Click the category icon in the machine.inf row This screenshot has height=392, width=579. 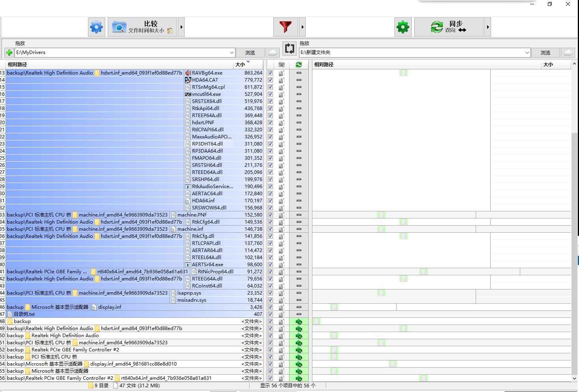[x=281, y=229]
